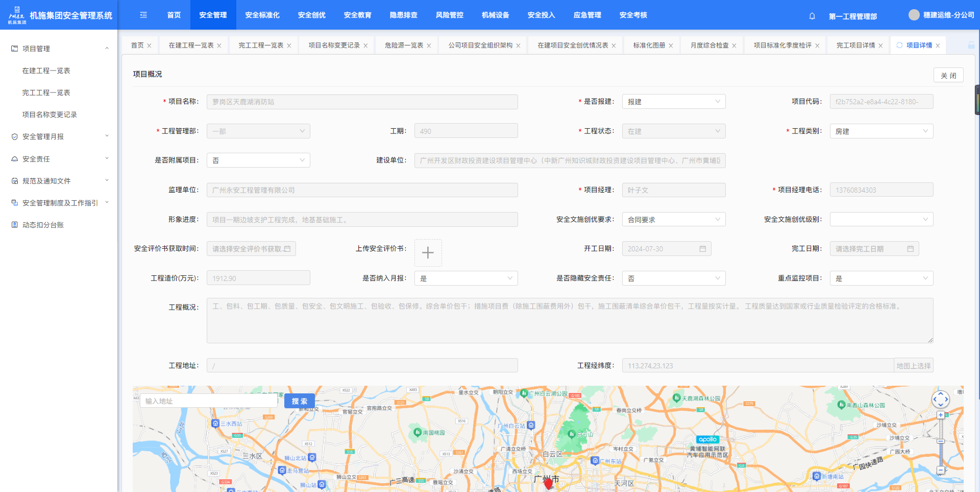Open the 是否报建 dropdown

(x=673, y=102)
